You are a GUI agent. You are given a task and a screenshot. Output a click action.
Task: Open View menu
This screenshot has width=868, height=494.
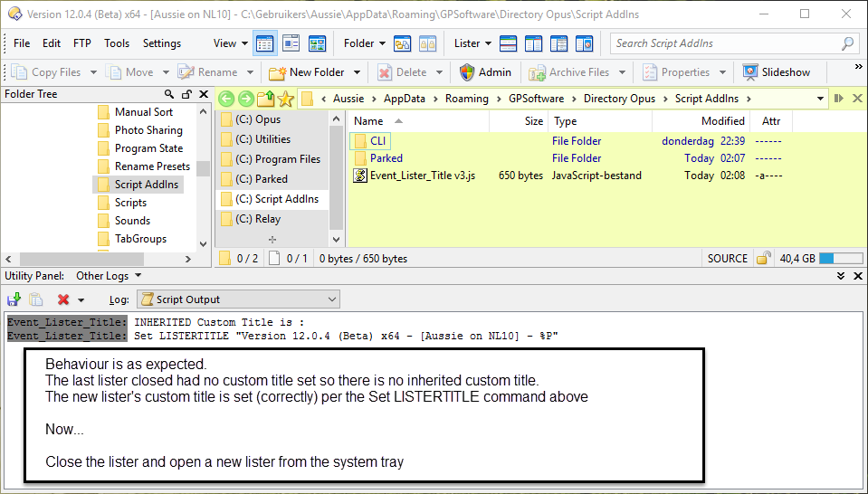coord(230,43)
